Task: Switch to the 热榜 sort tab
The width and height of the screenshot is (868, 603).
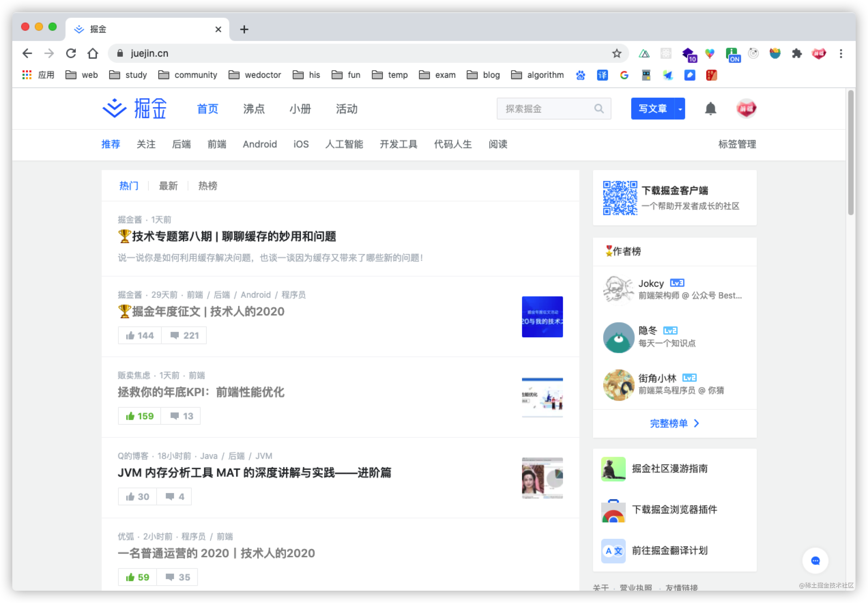Action: [x=208, y=185]
